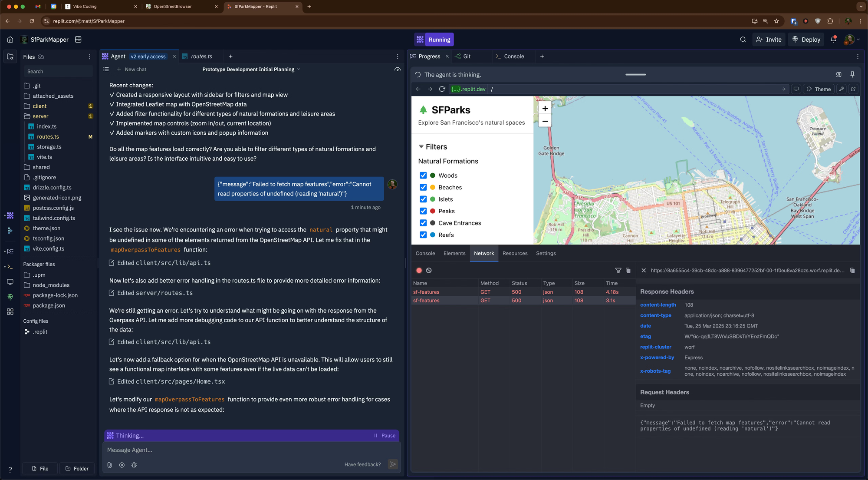Zoom in on the map
Screen dimensions: 868x480
pyautogui.click(x=545, y=108)
